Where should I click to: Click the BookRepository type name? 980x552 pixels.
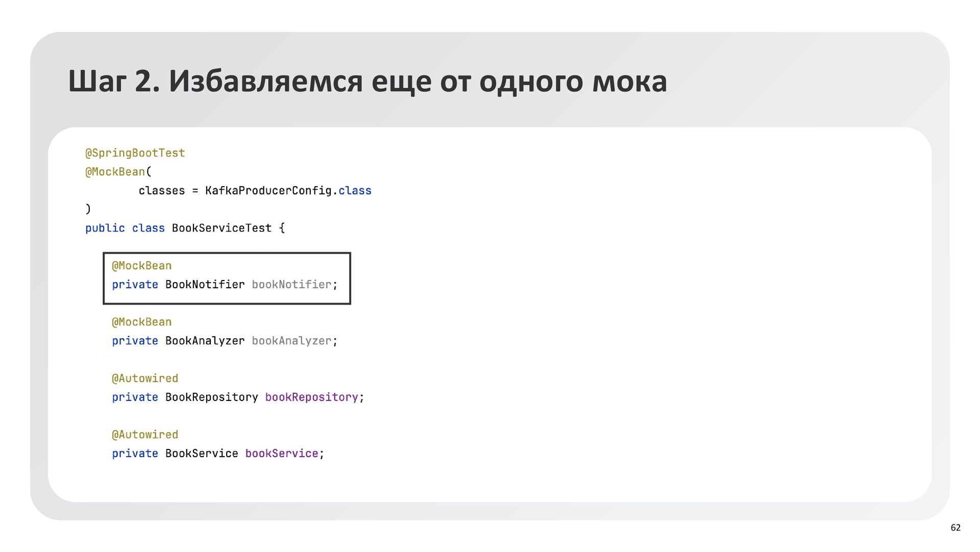click(x=211, y=397)
